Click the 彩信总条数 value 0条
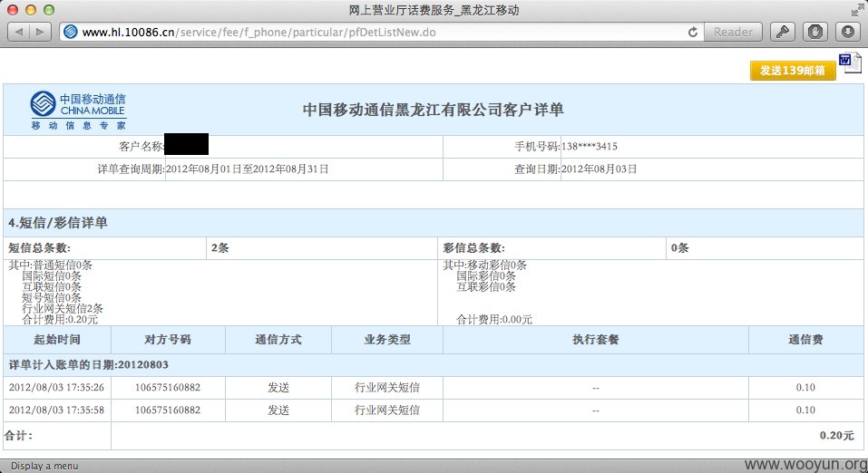The height and width of the screenshot is (473, 868). coord(679,248)
